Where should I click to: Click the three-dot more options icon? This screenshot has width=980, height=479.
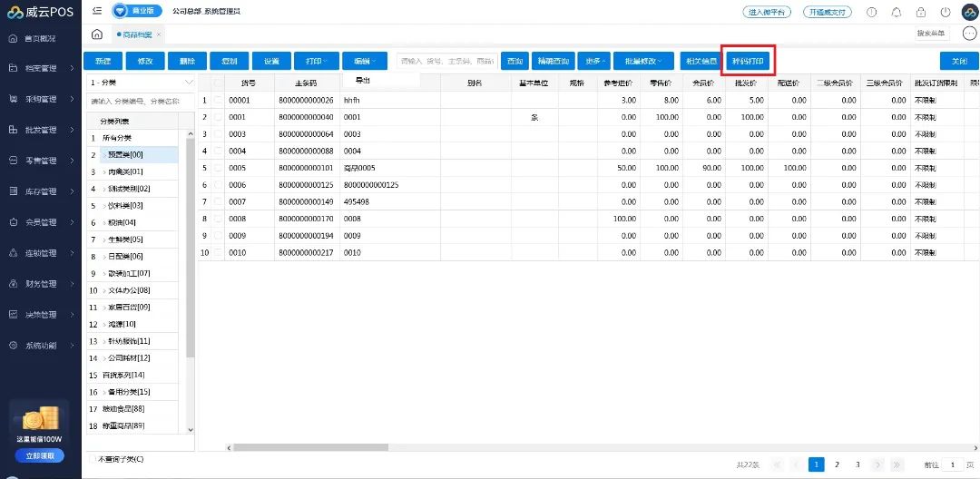(969, 34)
